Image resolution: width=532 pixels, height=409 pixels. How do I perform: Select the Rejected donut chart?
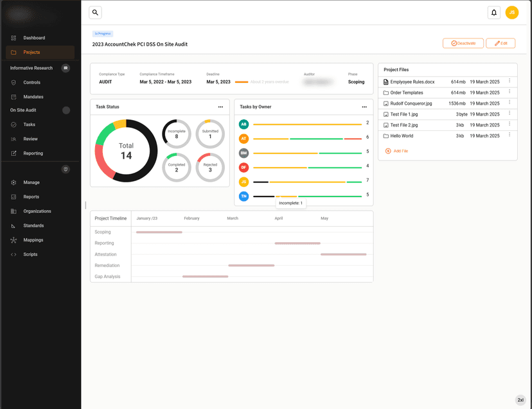click(x=210, y=167)
